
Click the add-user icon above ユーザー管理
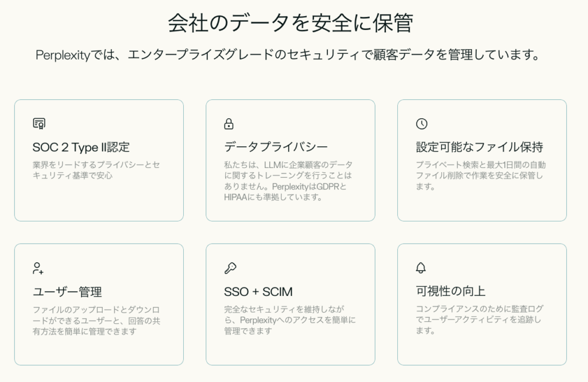[38, 268]
